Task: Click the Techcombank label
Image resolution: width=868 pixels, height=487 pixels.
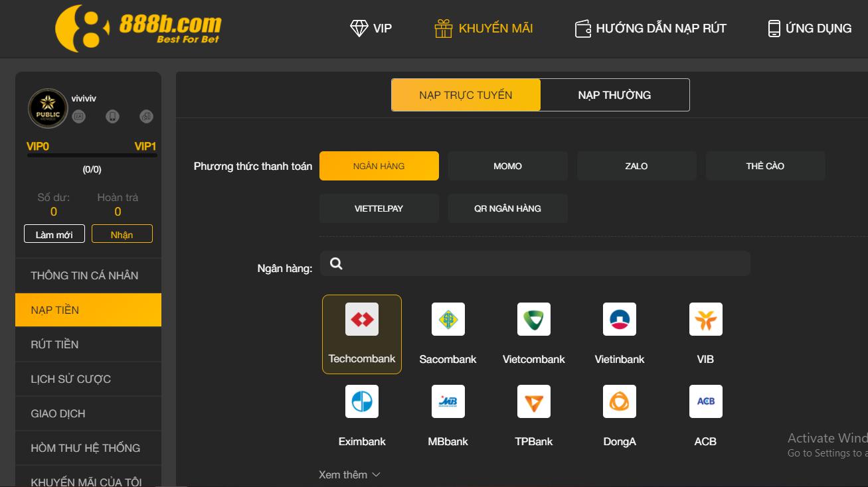Action: (x=362, y=359)
